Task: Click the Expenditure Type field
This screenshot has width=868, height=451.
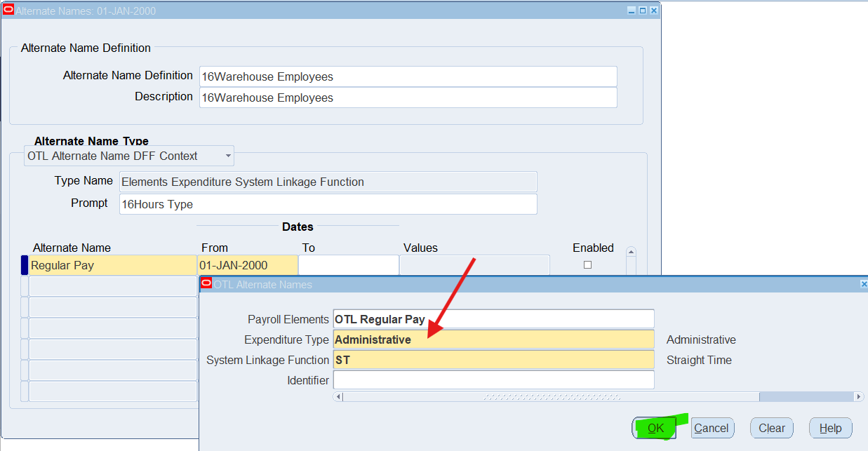Action: [493, 339]
